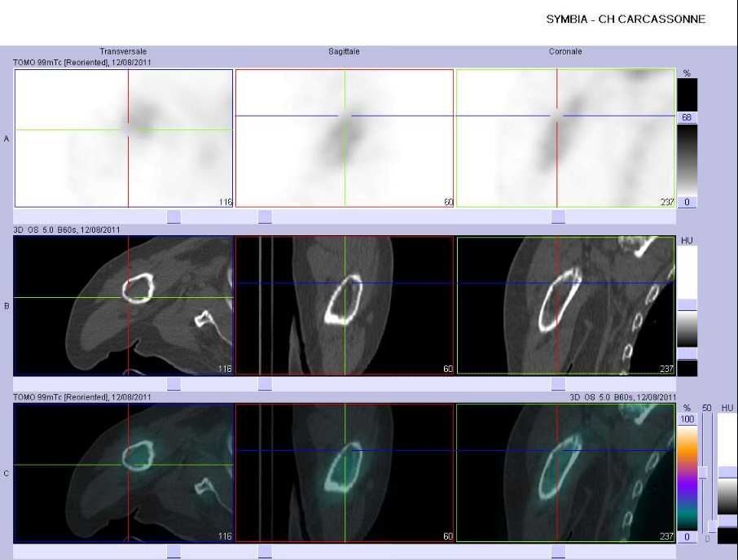Click slice slider thumb under row B coronal view
Viewport: 738px width, 560px height.
558,384
